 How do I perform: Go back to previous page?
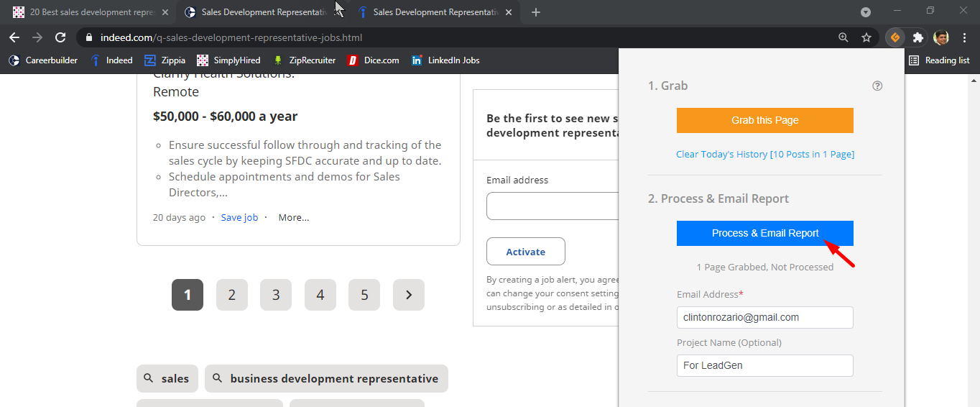[14, 37]
